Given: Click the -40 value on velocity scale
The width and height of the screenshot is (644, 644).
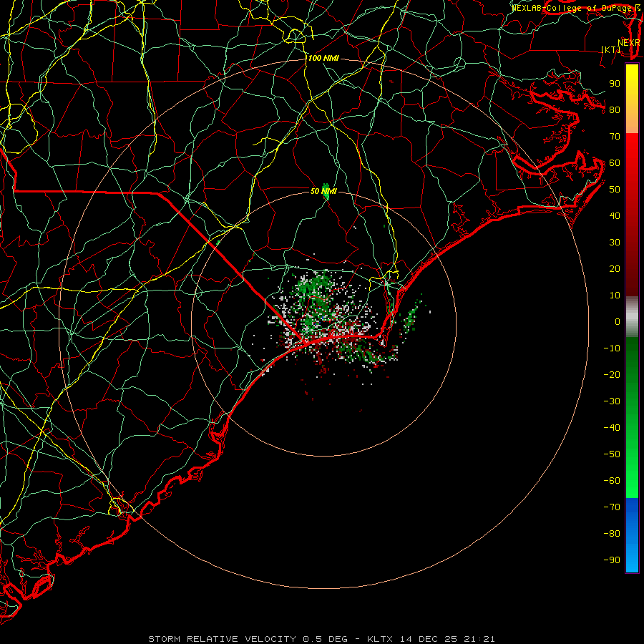Looking at the screenshot, I should tap(612, 428).
